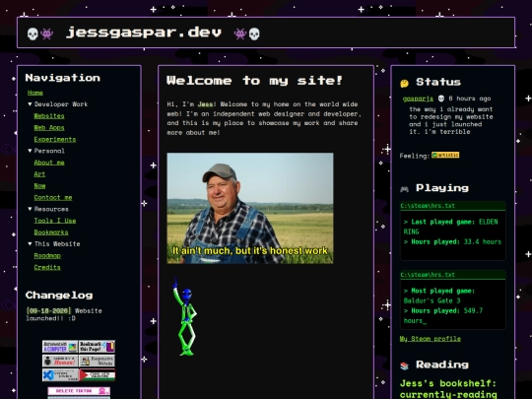Screen dimensions: 532x399
Task: Click the left purple invader icon in header
Action: click(x=47, y=33)
